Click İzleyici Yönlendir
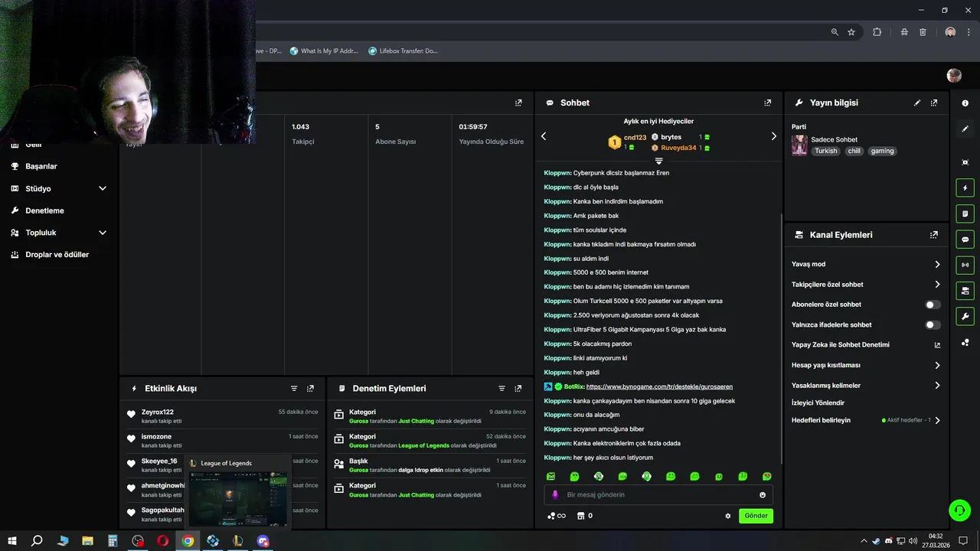The image size is (980, 551). pyautogui.click(x=818, y=403)
